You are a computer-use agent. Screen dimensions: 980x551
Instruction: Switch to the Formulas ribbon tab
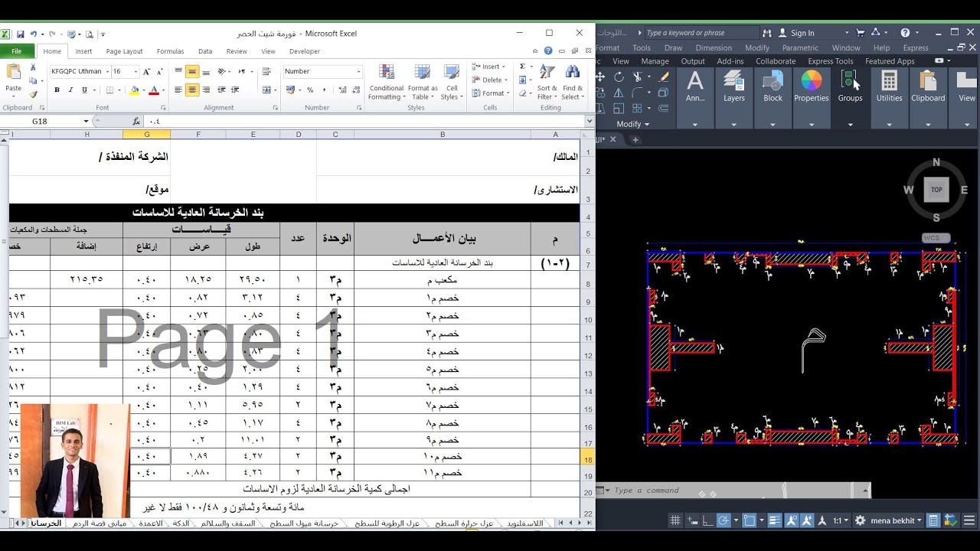click(170, 51)
